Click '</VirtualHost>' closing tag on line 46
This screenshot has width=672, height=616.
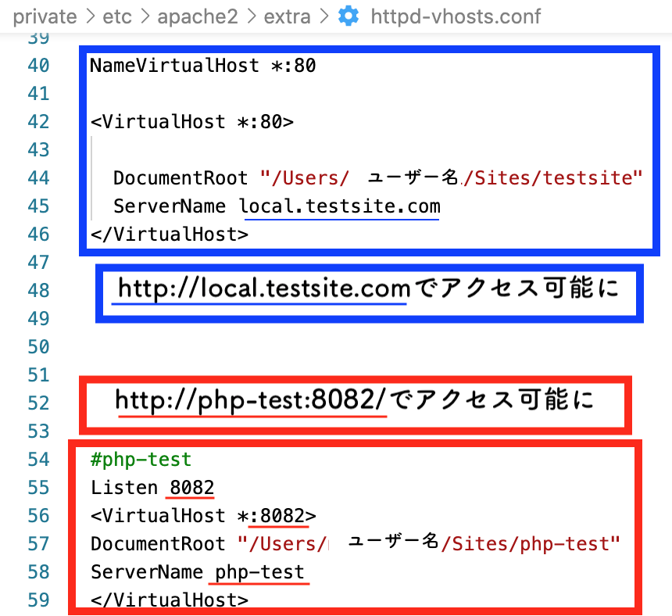(x=170, y=235)
